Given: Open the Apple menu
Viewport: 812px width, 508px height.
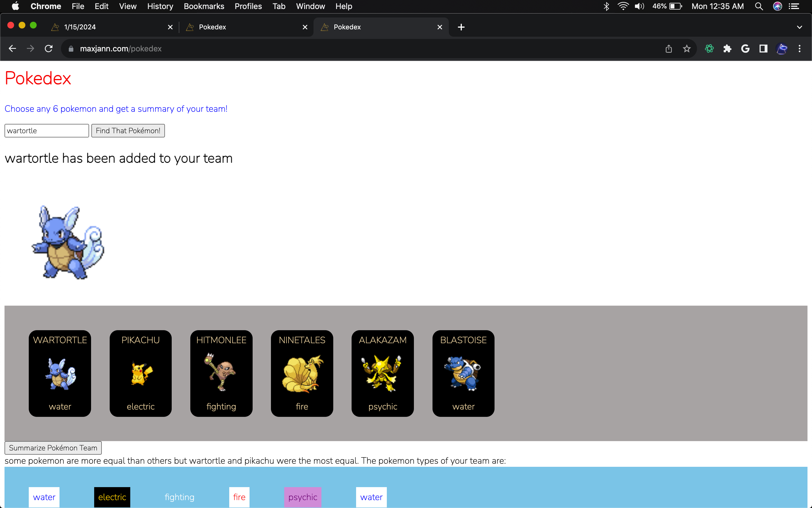Looking at the screenshot, I should click(16, 6).
